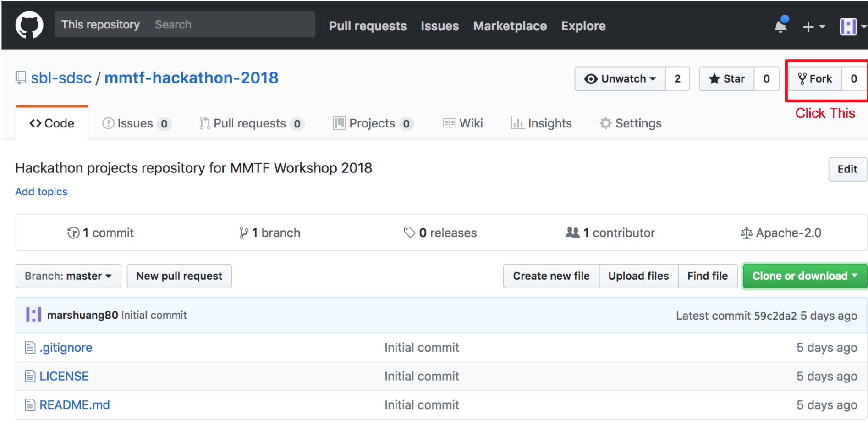
Task: Switch to the Issues tab
Action: click(x=137, y=123)
